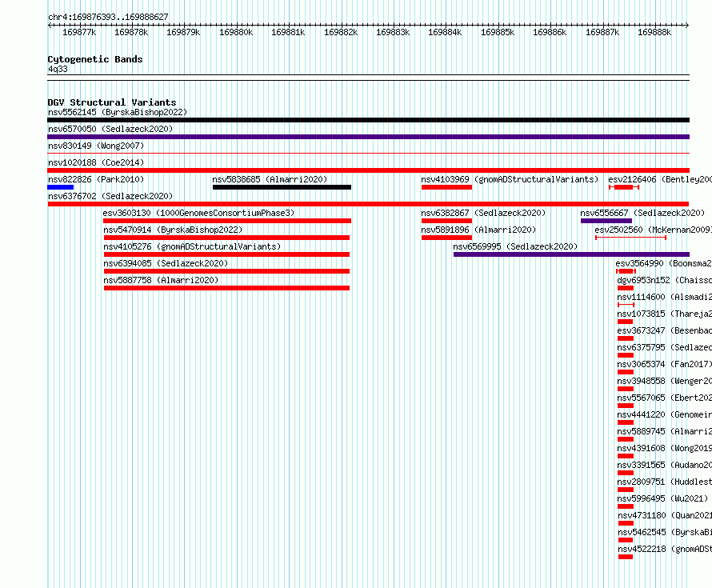
Task: Open nsv6394085 (Sedlazeck2020) label
Action: (166, 263)
